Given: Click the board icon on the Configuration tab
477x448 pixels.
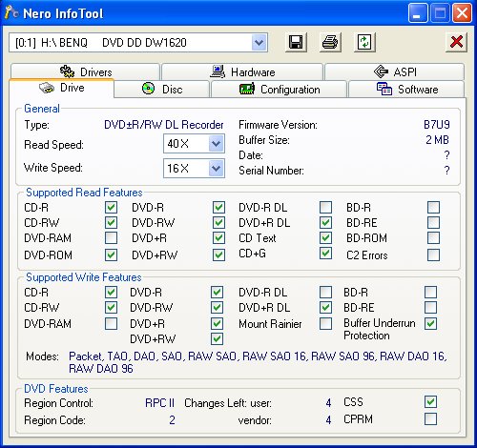Looking at the screenshot, I should [x=247, y=89].
